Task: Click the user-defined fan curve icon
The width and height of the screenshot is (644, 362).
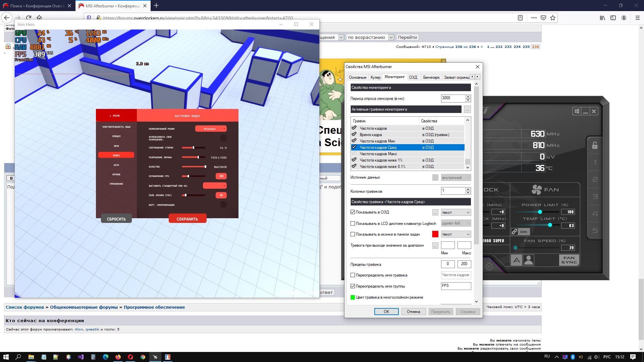Action: (x=529, y=260)
